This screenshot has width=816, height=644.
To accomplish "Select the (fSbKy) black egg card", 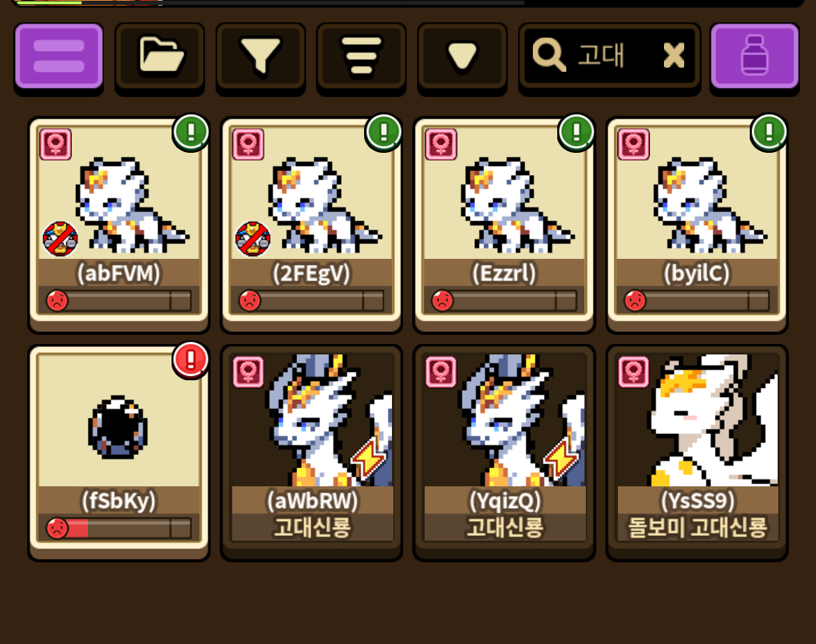I will (x=119, y=451).
